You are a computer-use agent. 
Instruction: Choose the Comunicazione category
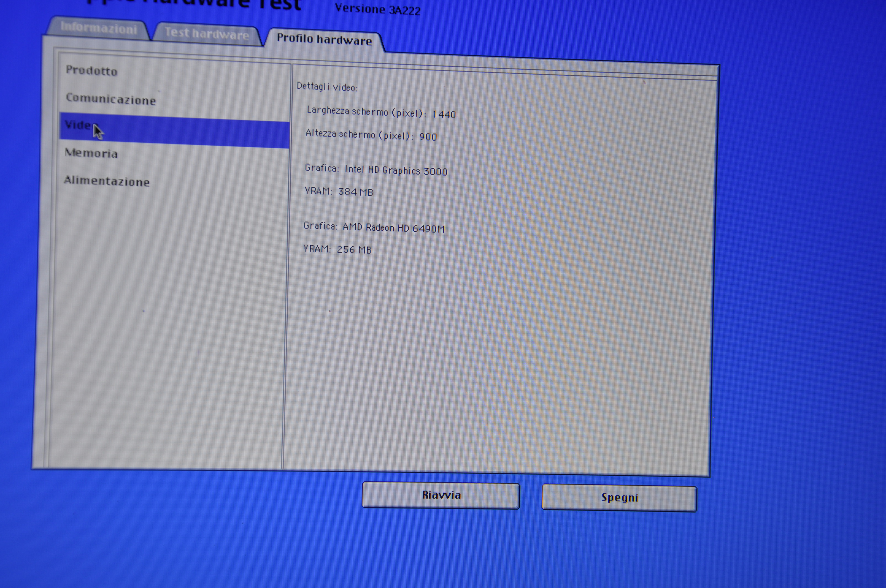[x=111, y=99]
